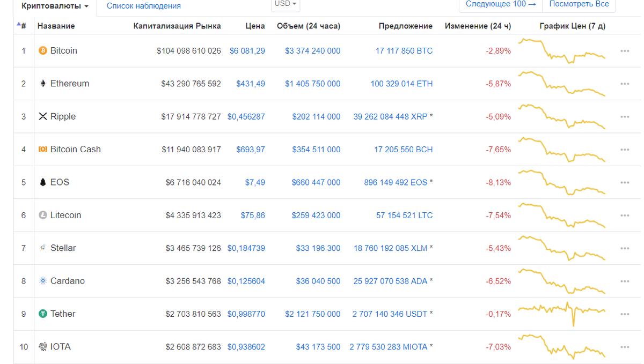
Task: Open the Ripple name link
Action: coord(63,117)
